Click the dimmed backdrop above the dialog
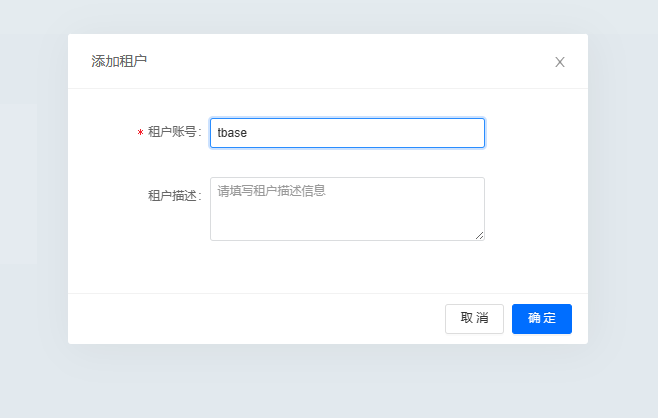658x418 pixels. pos(328,16)
